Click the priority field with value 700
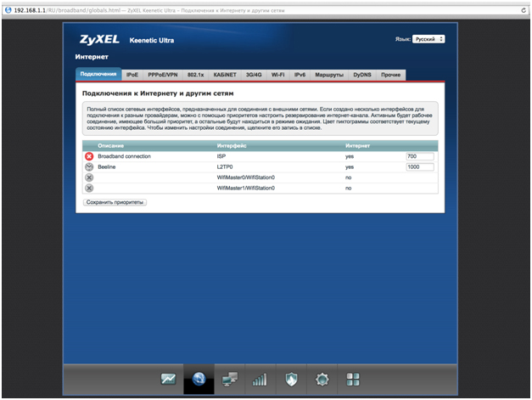The image size is (532, 400). click(x=419, y=156)
